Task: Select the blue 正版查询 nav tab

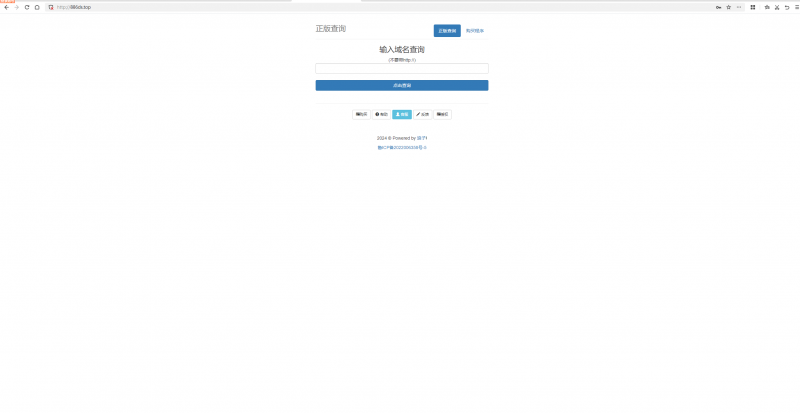Action: (447, 31)
